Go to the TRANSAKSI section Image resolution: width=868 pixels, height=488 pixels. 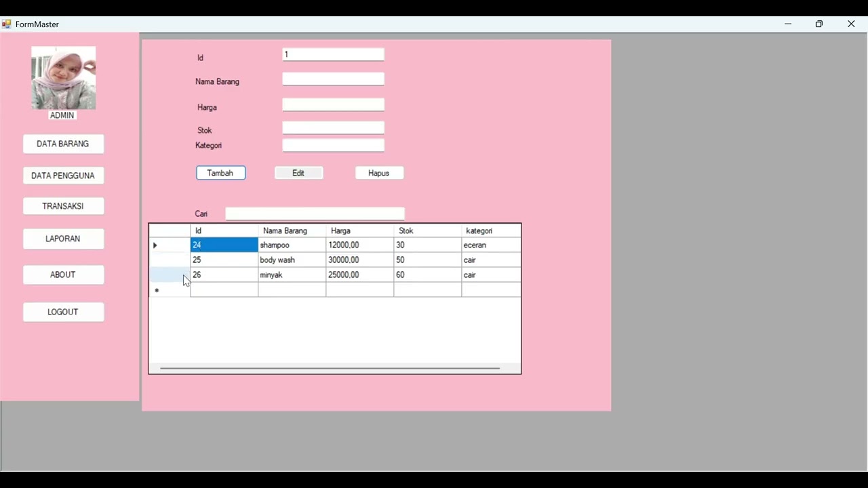point(63,206)
